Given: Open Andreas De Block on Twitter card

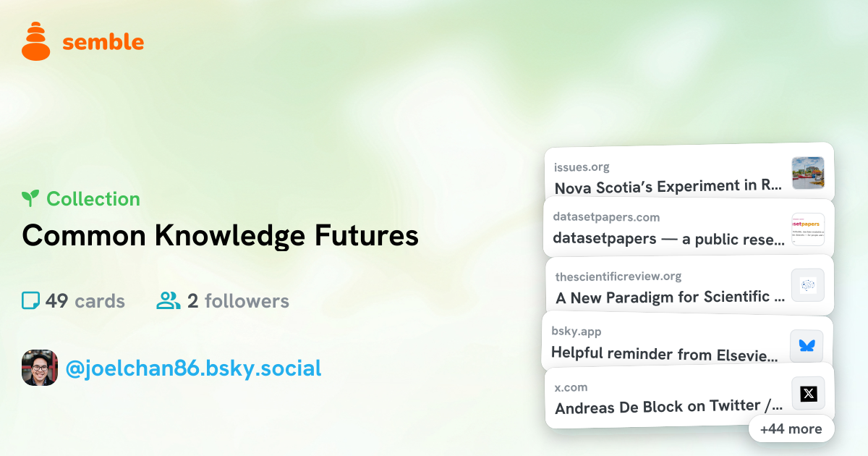Looking at the screenshot, I should click(x=689, y=395).
